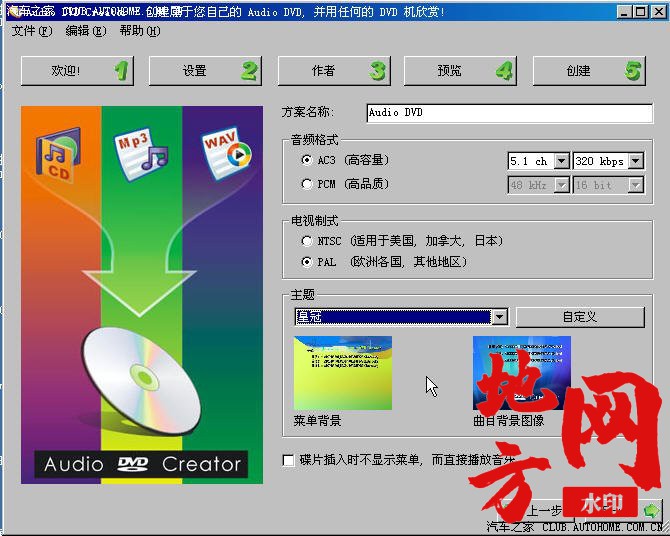Click the green next arrow button
This screenshot has width=670, height=536.
650,510
